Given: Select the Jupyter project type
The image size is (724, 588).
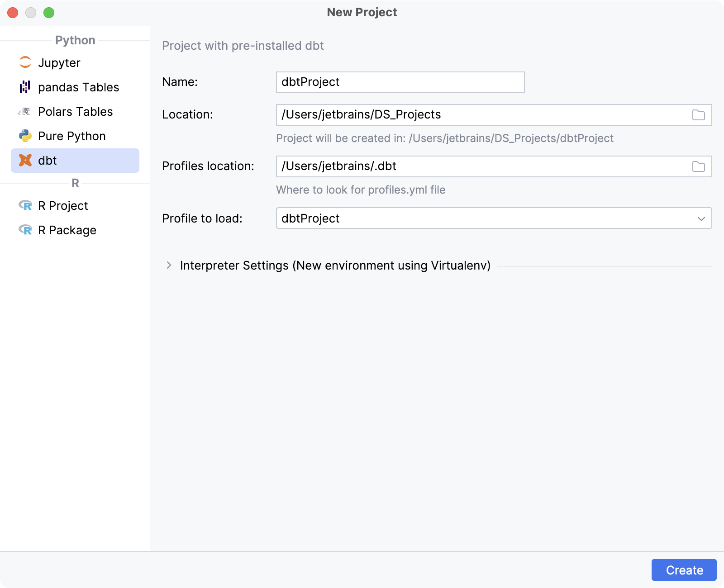Looking at the screenshot, I should click(x=59, y=62).
